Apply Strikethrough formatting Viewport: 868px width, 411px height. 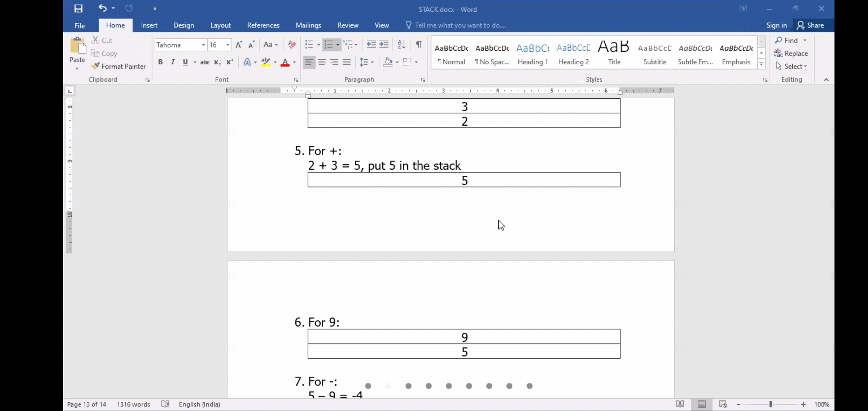click(x=205, y=62)
